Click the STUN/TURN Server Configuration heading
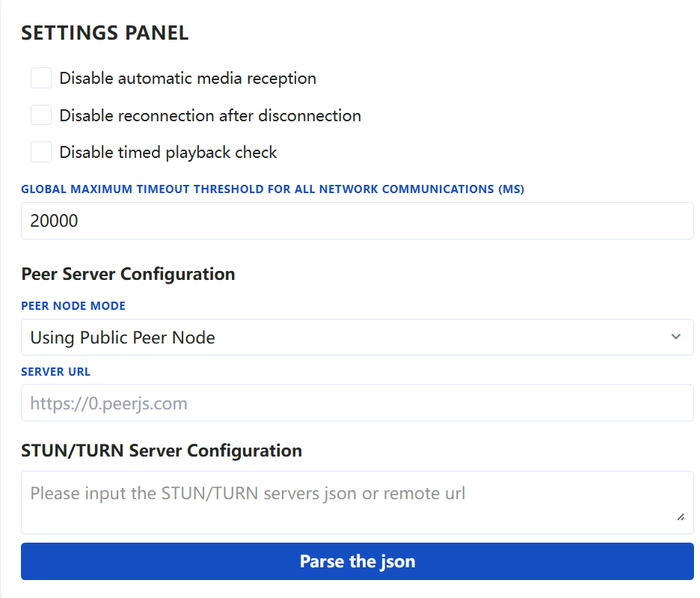 point(162,451)
